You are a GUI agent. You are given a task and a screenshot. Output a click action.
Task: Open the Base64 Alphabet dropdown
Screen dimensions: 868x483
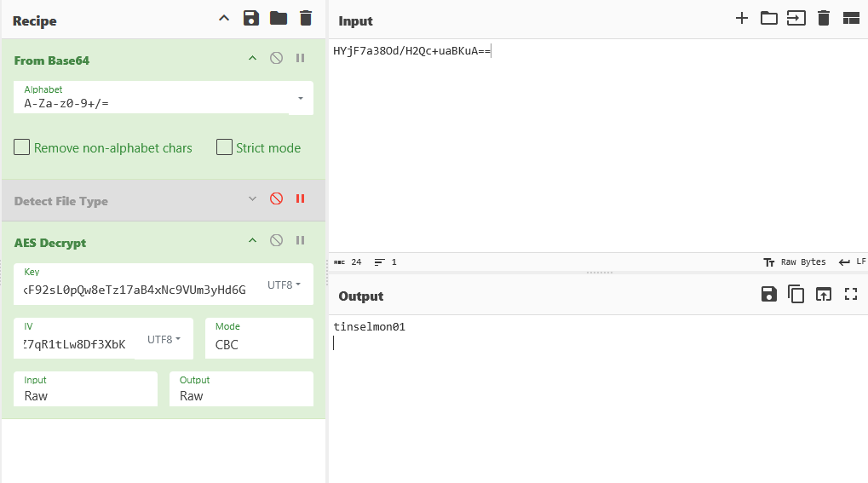point(300,99)
